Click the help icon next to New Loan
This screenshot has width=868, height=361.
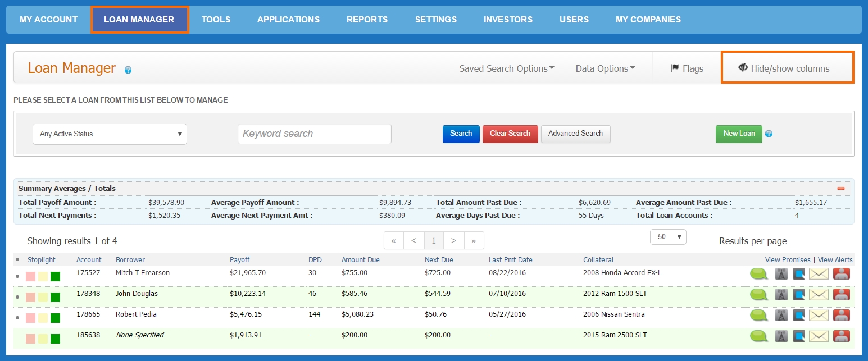pos(769,134)
